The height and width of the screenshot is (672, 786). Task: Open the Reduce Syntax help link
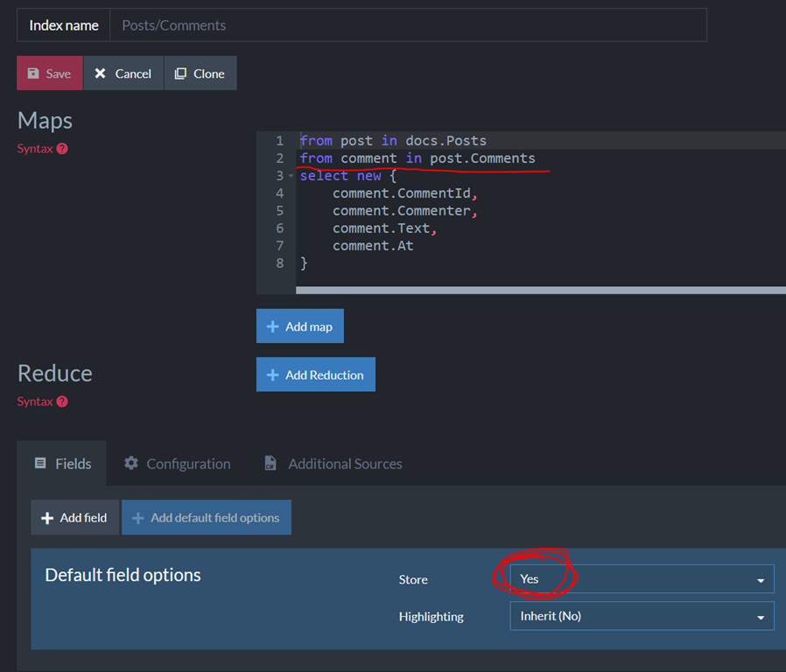point(35,402)
